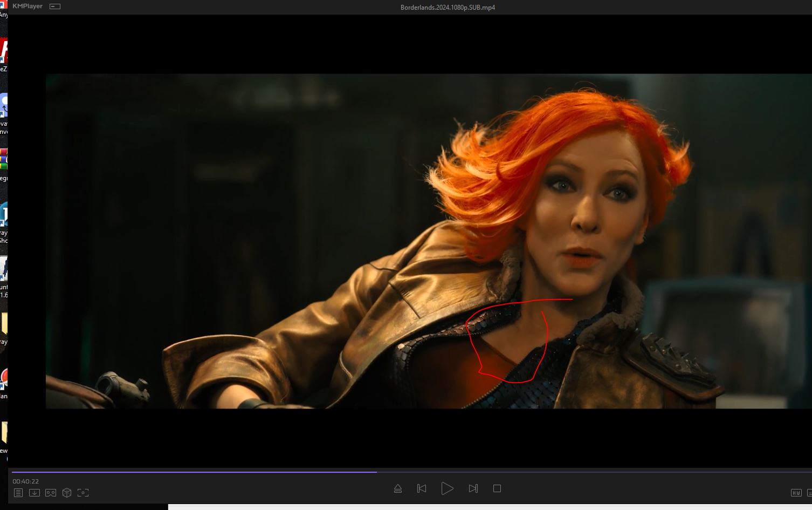Click the cut-off icon right of HW
812x510 pixels.
tap(809, 493)
